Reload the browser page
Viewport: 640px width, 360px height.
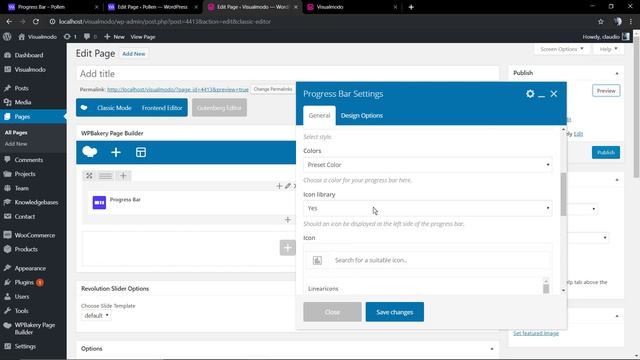[x=36, y=22]
